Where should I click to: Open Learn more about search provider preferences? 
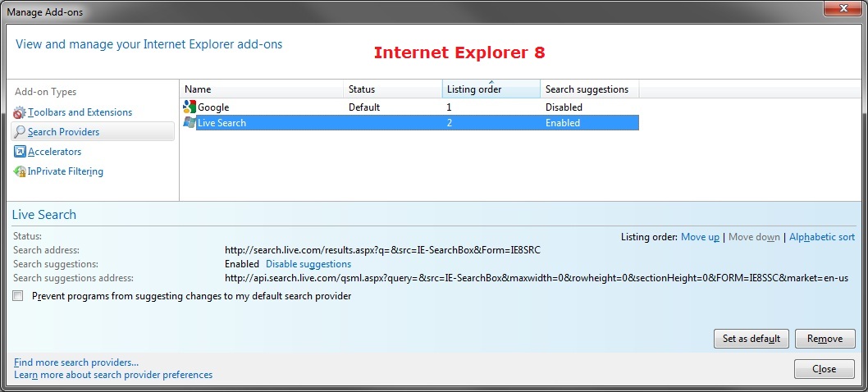[113, 375]
